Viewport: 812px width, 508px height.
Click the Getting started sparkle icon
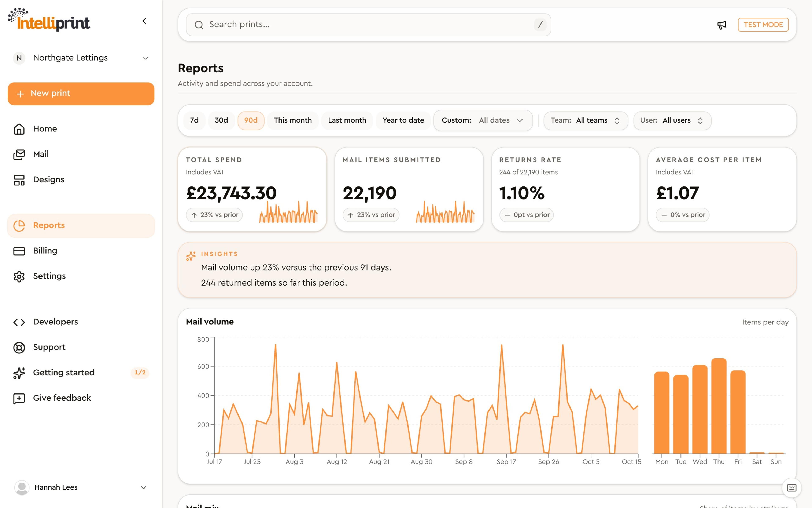tap(19, 373)
